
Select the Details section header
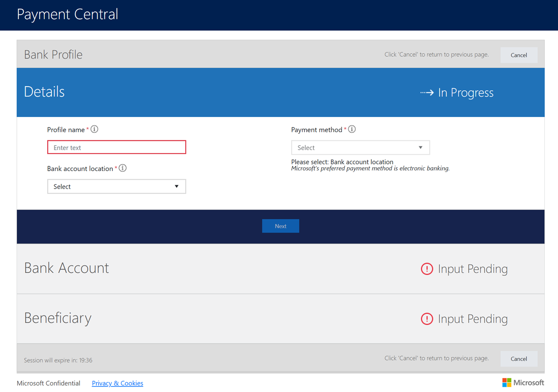[x=44, y=92]
